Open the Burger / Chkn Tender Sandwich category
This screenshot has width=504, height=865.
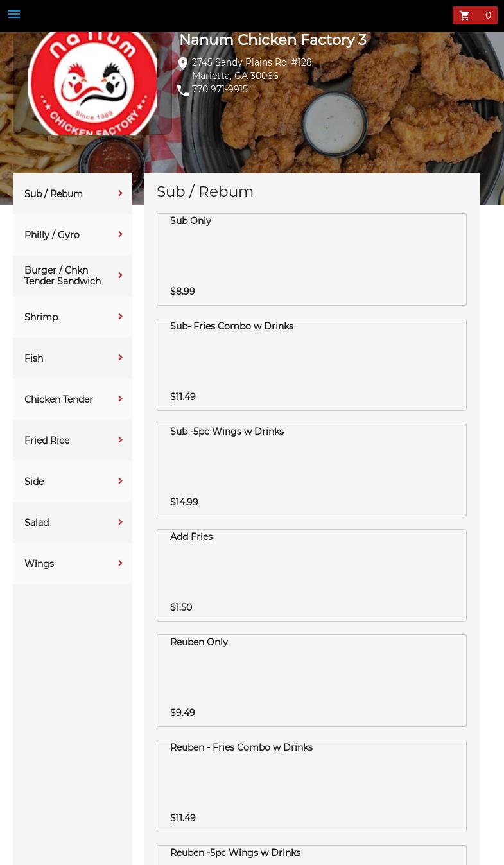point(62,276)
